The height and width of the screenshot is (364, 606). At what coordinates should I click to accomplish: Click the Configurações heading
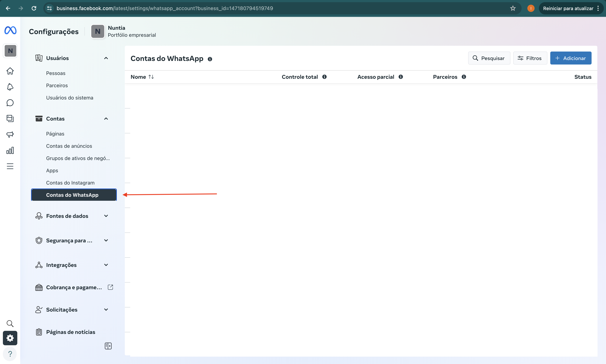coord(54,31)
